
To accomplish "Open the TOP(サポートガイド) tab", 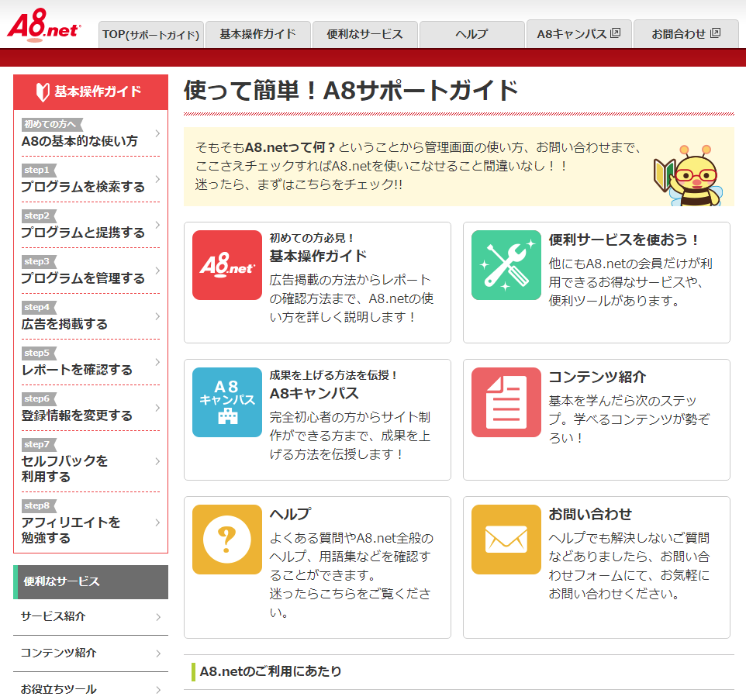I will (x=151, y=34).
